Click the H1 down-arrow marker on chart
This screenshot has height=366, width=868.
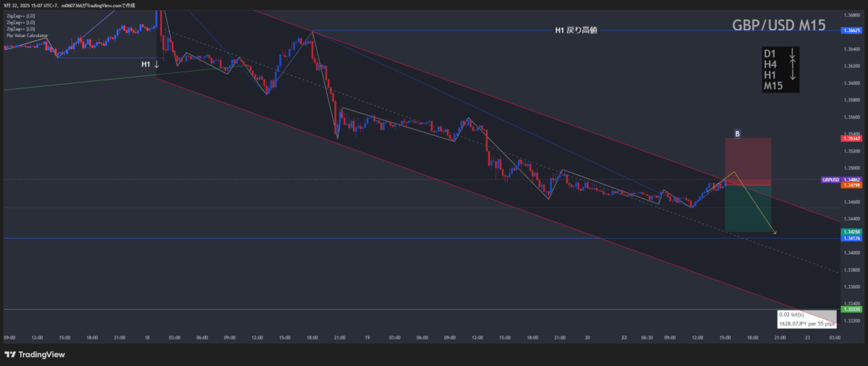(150, 64)
